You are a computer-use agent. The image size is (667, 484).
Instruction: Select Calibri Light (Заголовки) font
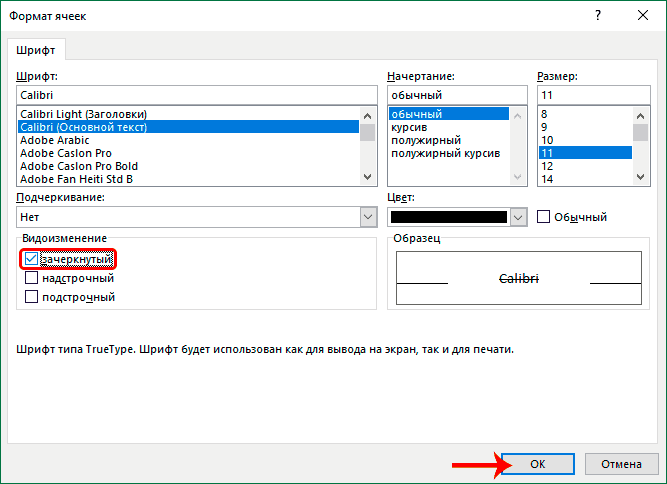[x=188, y=114]
